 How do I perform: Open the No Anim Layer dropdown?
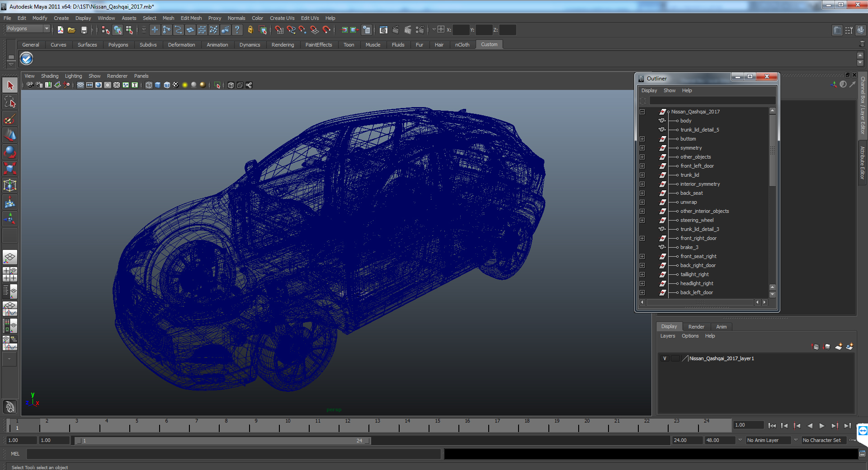point(768,440)
